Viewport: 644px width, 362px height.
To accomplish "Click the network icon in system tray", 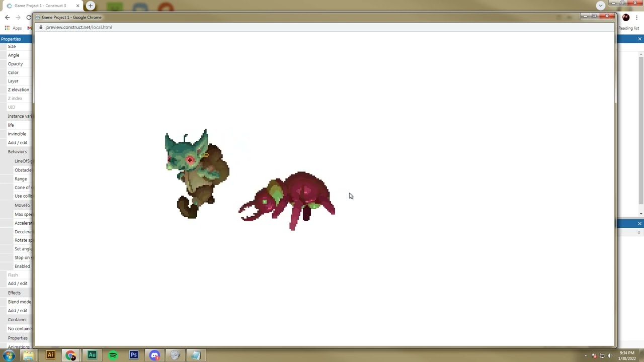I will [x=602, y=356].
